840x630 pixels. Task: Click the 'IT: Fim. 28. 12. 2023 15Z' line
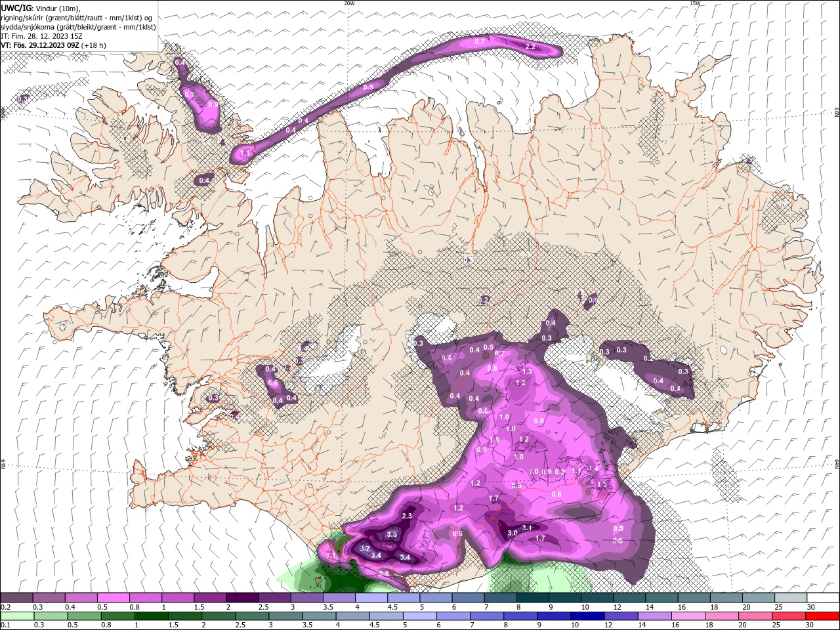pyautogui.click(x=42, y=36)
